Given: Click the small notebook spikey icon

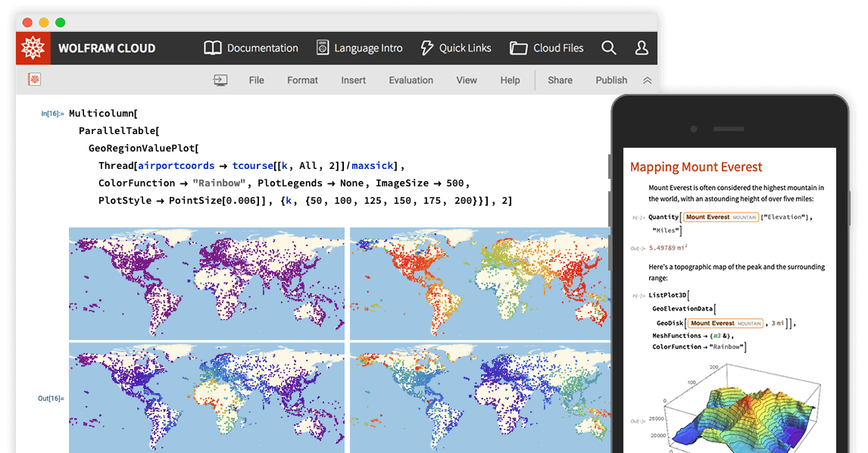Looking at the screenshot, I should coord(34,80).
